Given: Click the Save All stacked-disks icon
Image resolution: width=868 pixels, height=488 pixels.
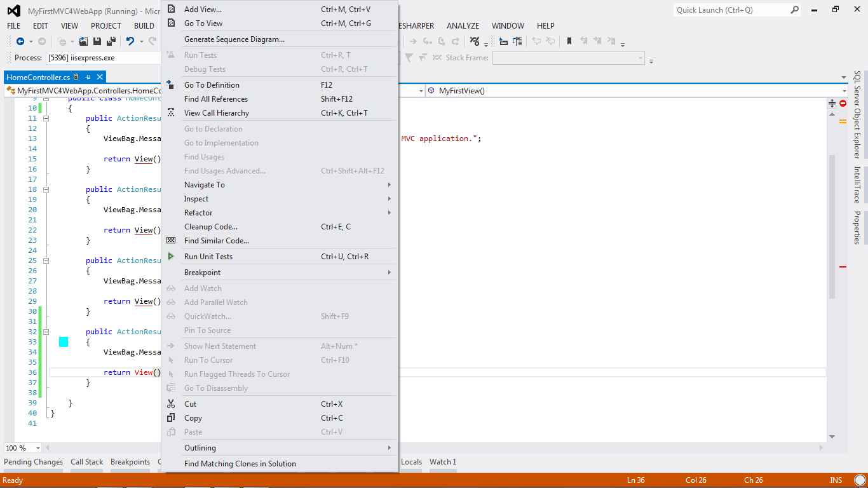Looking at the screenshot, I should click(111, 41).
